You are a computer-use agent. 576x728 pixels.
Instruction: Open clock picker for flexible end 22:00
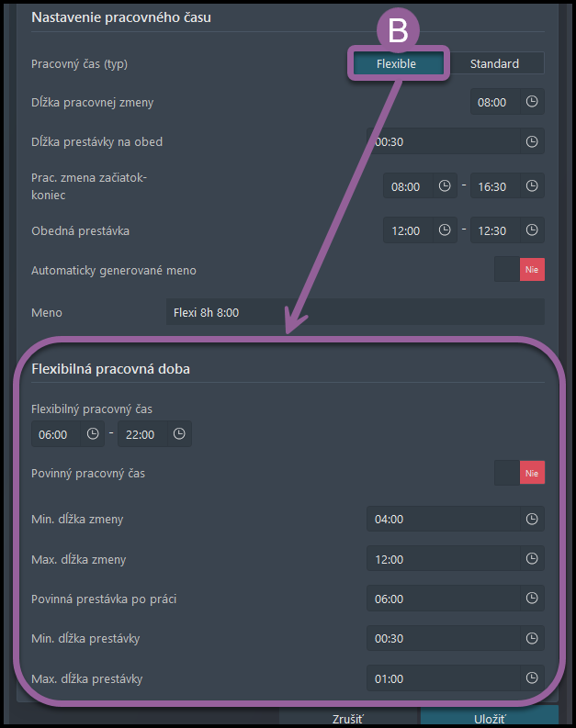pos(179,433)
